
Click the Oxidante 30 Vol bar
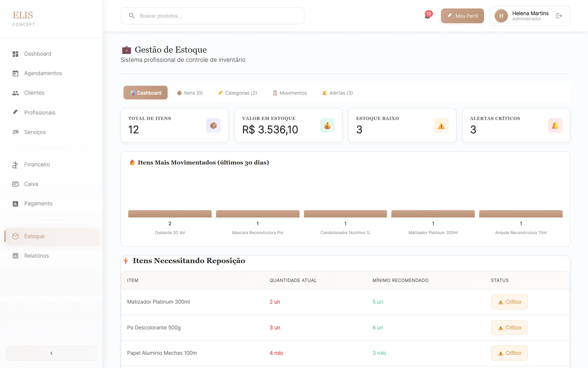(170, 214)
